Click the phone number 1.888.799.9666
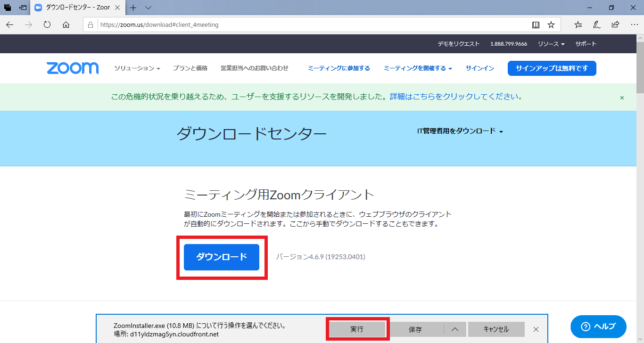 (x=509, y=44)
